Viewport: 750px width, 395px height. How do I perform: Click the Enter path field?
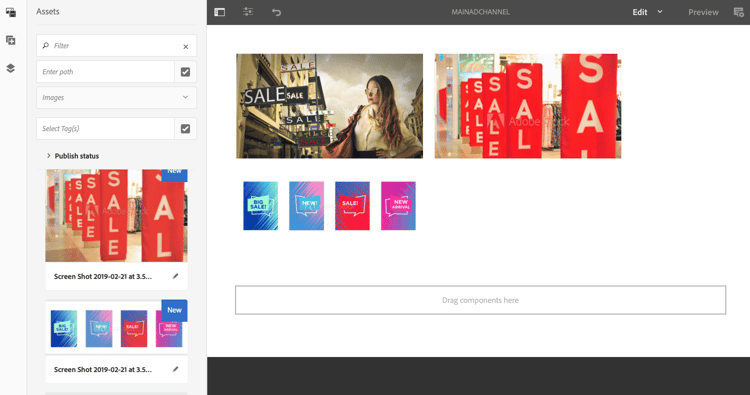coord(105,72)
